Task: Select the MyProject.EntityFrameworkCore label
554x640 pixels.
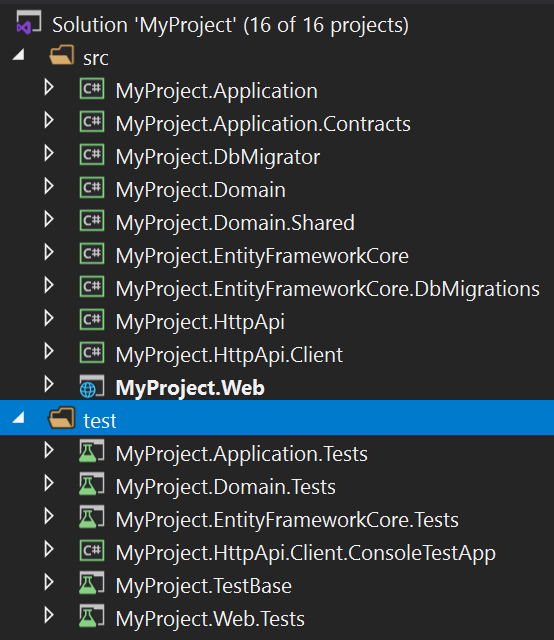Action: tap(262, 256)
